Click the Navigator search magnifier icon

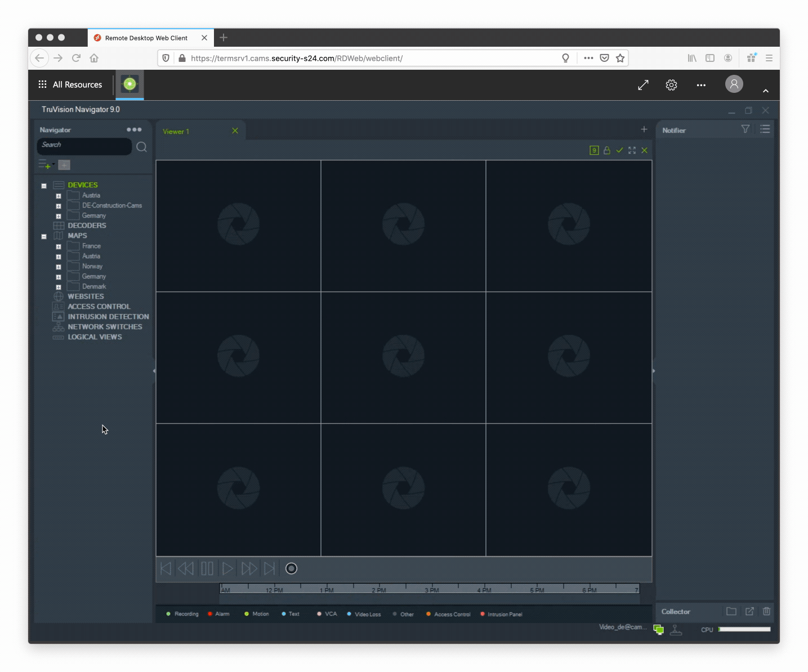click(x=141, y=147)
